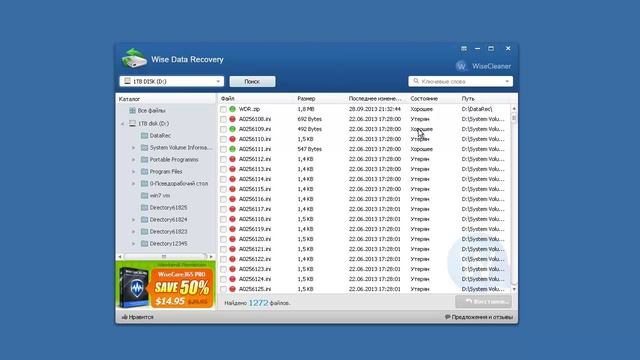The image size is (640, 360).
Task: Click the green status dot for WDR.zip
Action: (x=232, y=109)
